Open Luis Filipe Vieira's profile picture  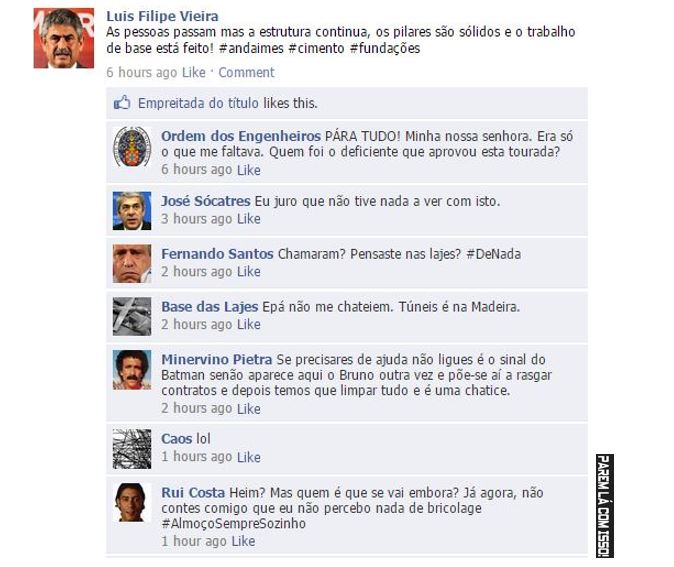click(x=64, y=38)
